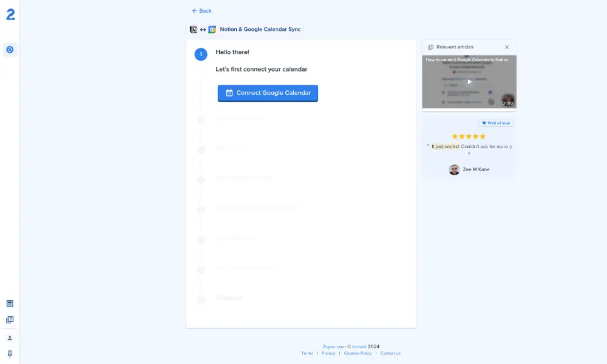607x364 pixels.
Task: Open the Wall of love badge
Action: point(497,123)
